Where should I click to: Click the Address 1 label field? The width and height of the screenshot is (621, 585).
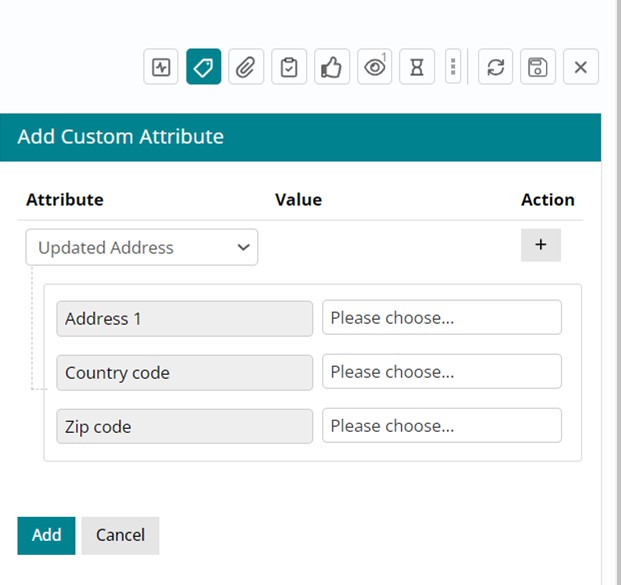tap(185, 319)
